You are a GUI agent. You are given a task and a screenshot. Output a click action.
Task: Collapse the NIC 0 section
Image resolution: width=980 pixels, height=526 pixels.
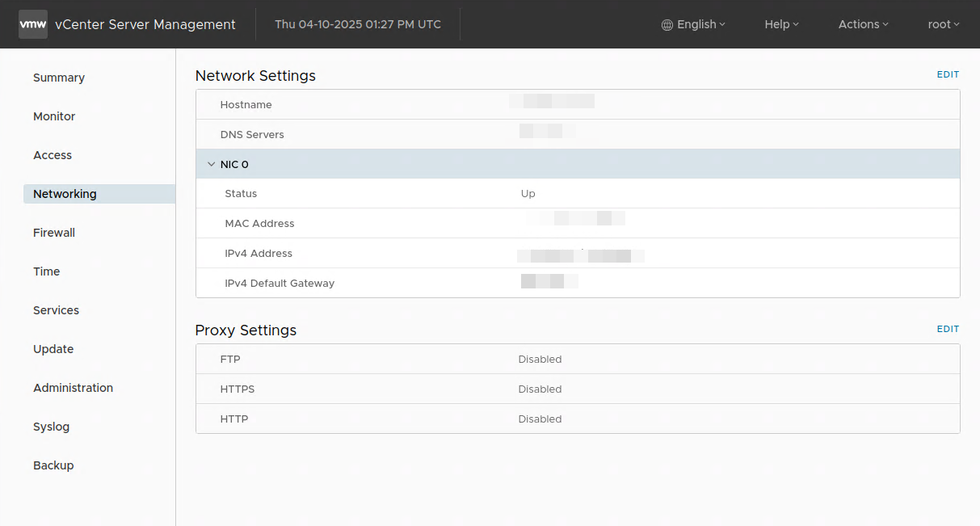[x=212, y=164]
